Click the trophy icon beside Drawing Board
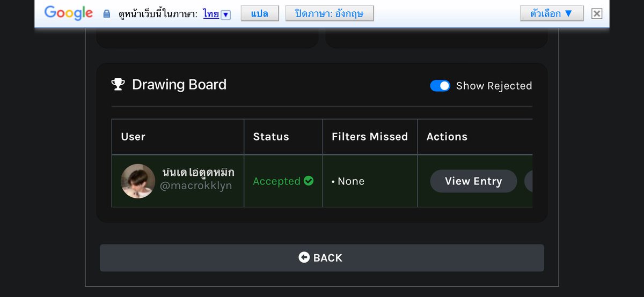This screenshot has width=644, height=297. click(118, 84)
